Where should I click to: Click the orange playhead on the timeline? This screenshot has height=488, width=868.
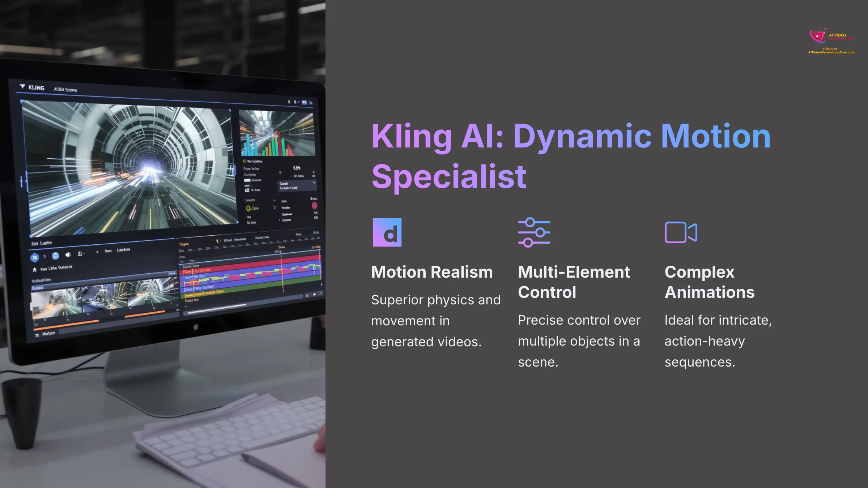(x=282, y=270)
